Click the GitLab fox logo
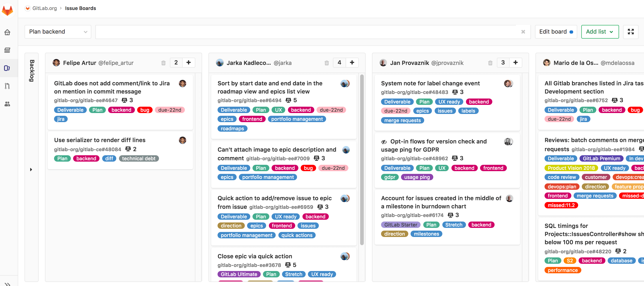Image resolution: width=644 pixels, height=286 pixels. click(8, 10)
